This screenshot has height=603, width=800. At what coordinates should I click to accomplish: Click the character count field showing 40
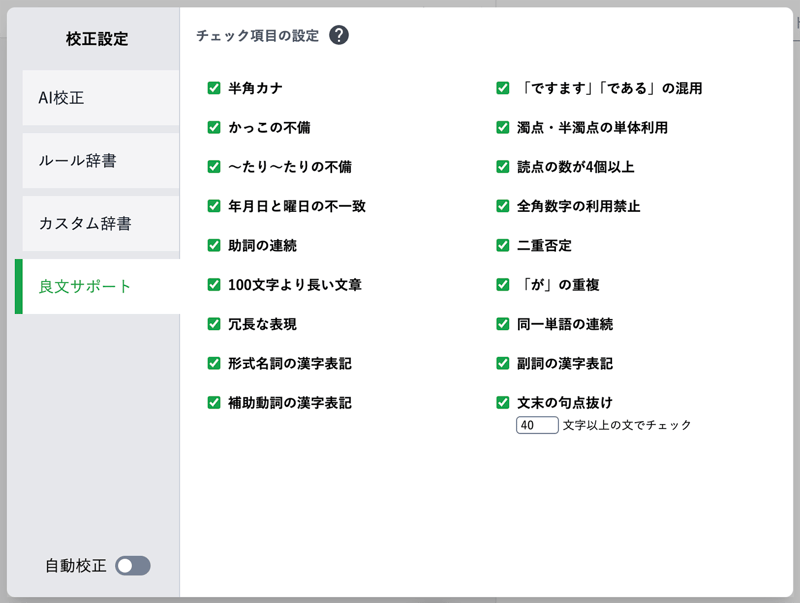[x=536, y=425]
